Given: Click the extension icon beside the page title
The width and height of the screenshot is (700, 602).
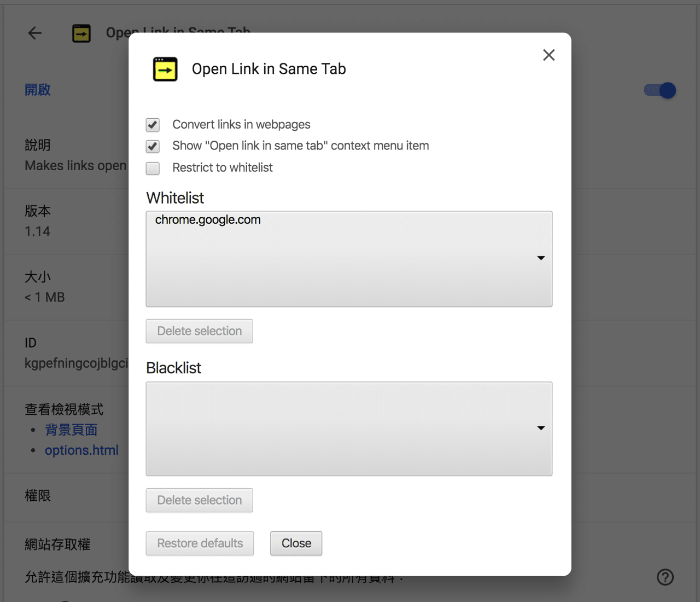Looking at the screenshot, I should [x=81, y=33].
